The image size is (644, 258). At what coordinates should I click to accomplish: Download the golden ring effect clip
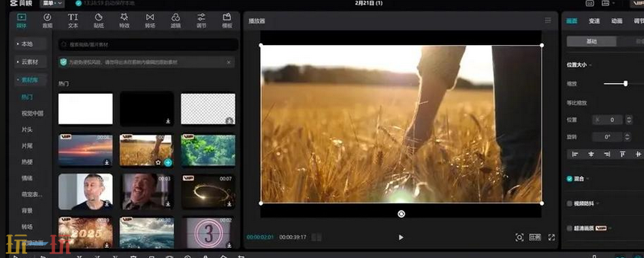pyautogui.click(x=229, y=204)
